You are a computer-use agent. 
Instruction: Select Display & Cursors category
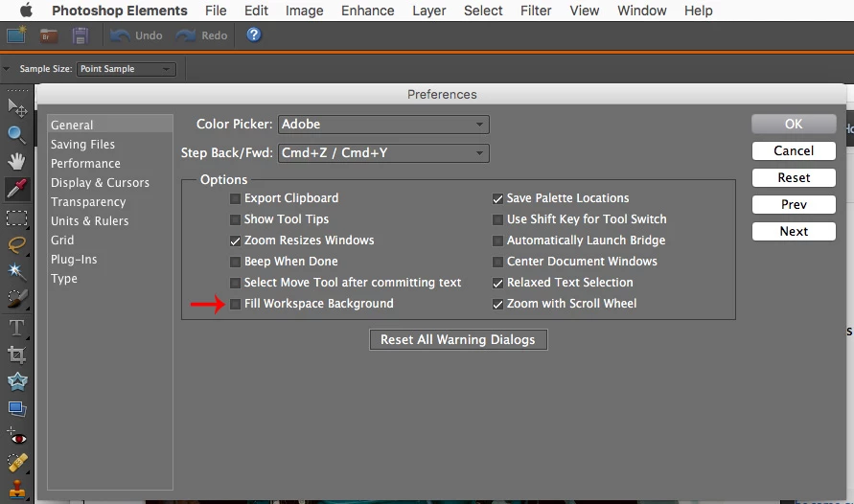[101, 183]
